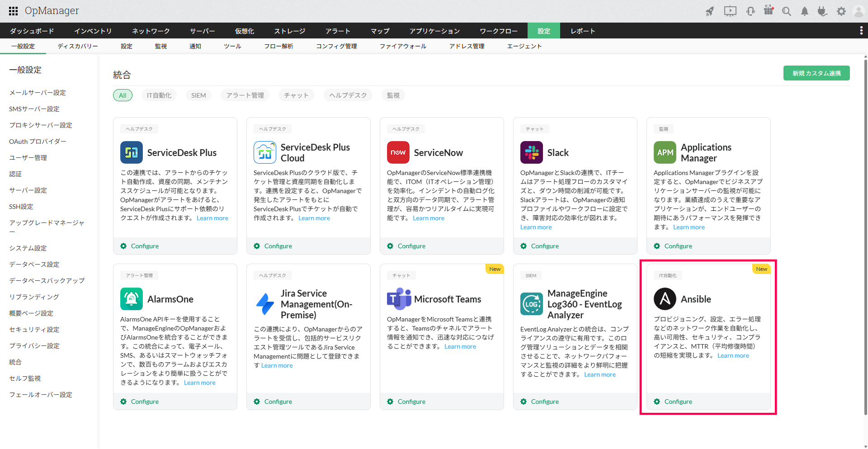Open search with the magnifier icon

(787, 11)
